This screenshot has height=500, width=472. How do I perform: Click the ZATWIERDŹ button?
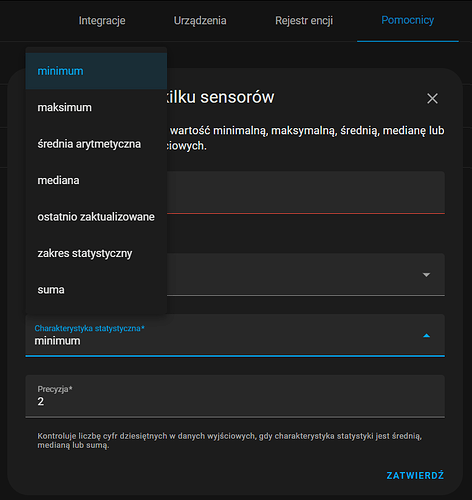pyautogui.click(x=415, y=475)
